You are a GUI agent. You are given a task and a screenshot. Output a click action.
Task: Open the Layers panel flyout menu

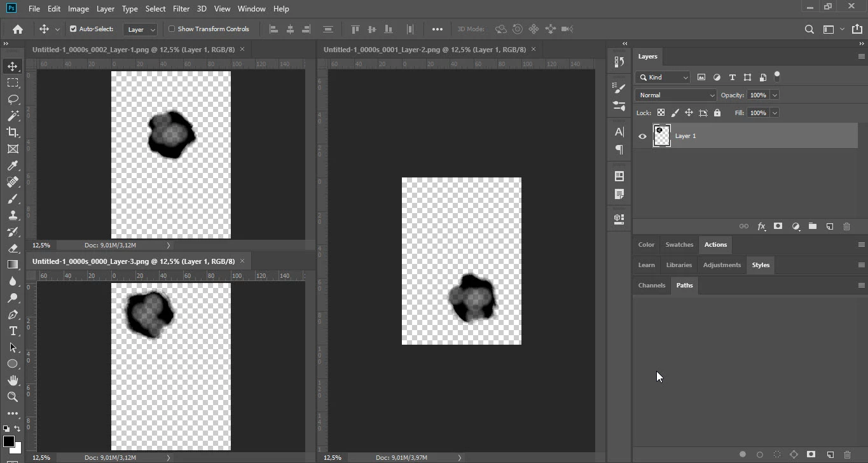coord(862,57)
